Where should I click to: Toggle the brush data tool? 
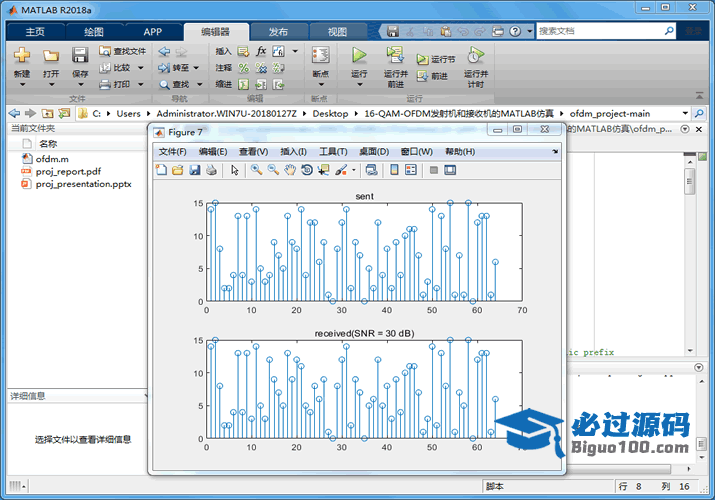(341, 170)
